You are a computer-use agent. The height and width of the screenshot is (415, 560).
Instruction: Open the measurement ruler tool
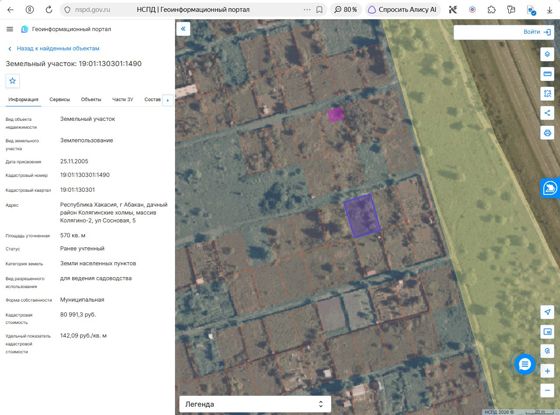547,74
